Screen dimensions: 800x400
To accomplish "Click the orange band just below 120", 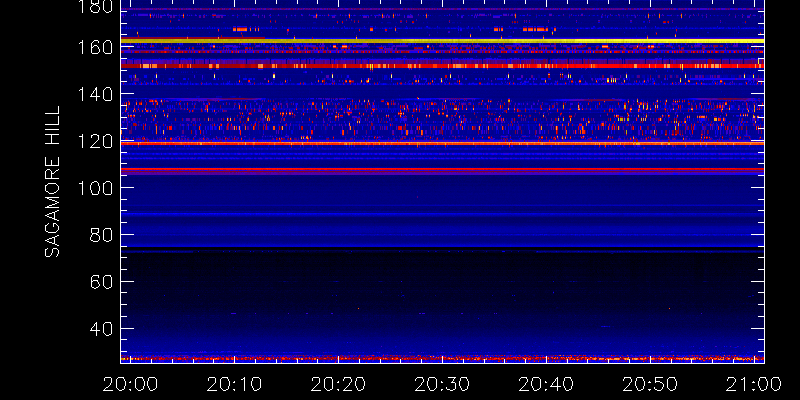I will (442, 143).
